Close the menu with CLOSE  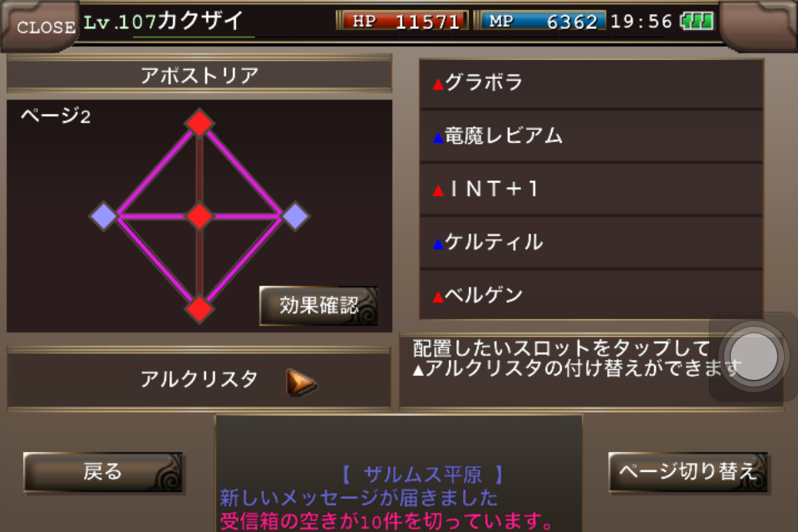[x=46, y=27]
